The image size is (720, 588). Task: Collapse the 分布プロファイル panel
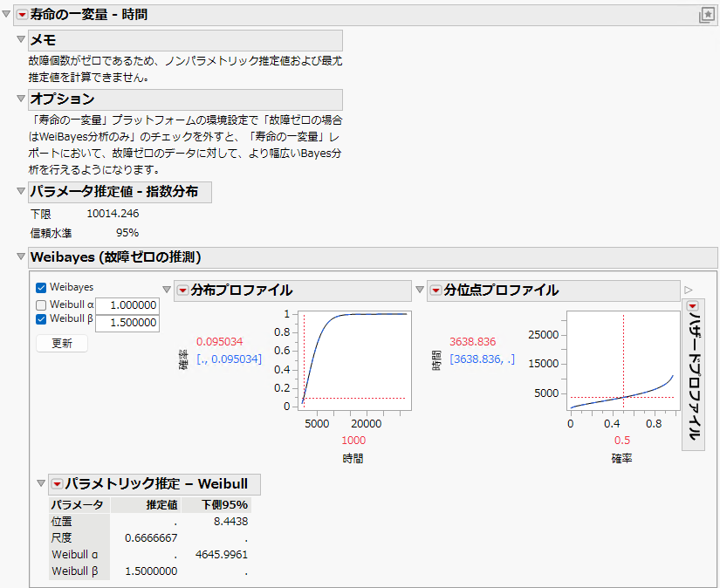(167, 290)
